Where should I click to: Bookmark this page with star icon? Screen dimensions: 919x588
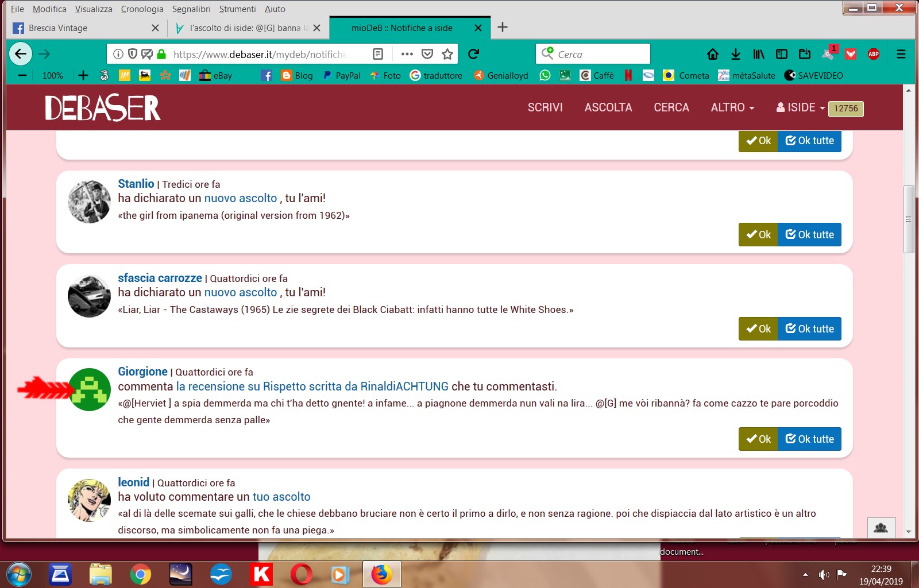click(x=447, y=54)
